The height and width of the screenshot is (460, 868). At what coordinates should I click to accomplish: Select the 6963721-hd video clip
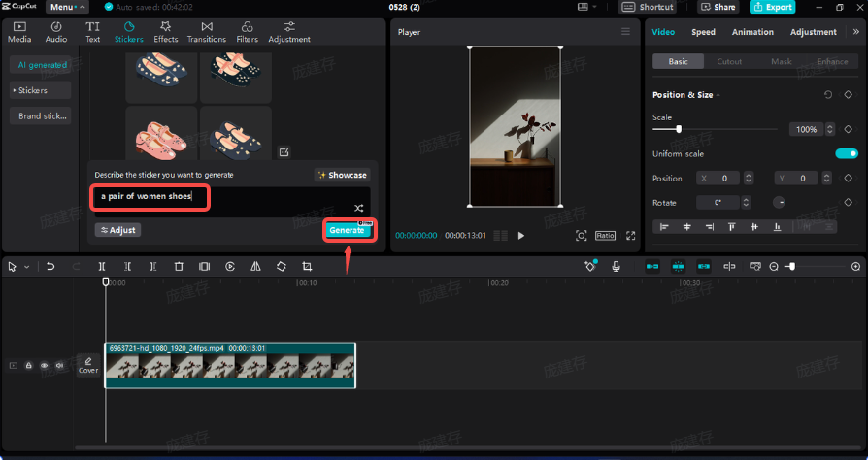click(230, 365)
